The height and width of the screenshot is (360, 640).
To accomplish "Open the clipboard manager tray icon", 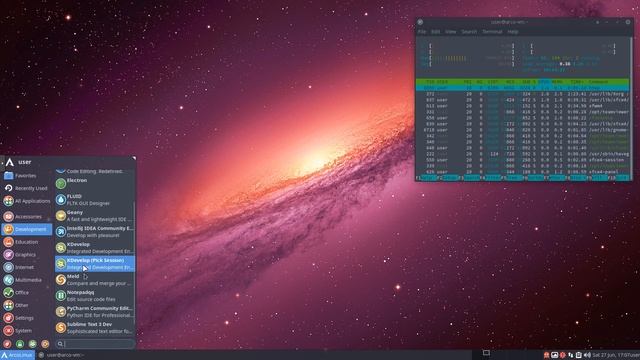I will 579,355.
